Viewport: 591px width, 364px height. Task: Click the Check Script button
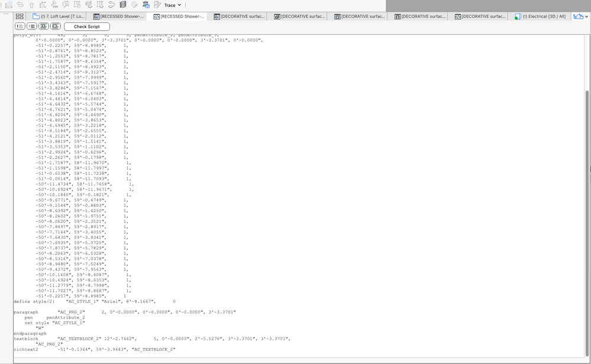click(x=87, y=27)
